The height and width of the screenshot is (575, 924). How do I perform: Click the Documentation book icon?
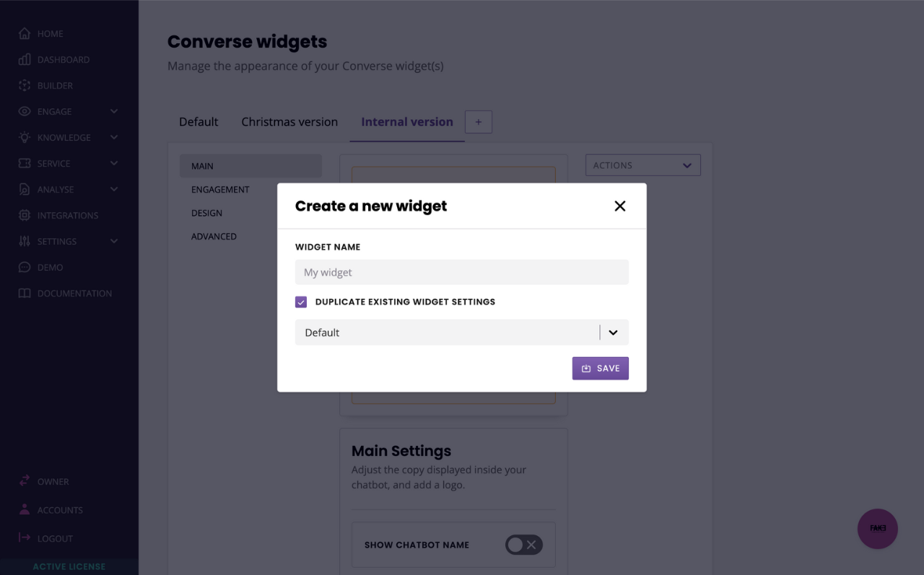coord(25,294)
